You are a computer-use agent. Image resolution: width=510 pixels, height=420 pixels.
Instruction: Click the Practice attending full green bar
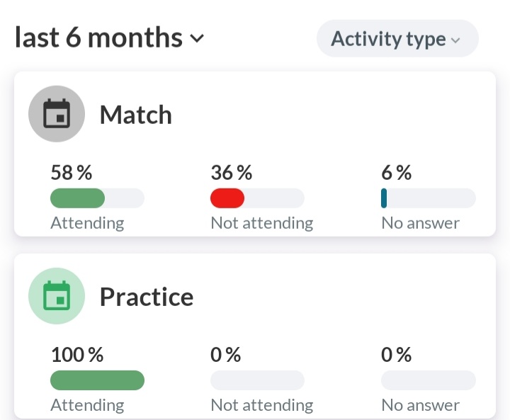(97, 380)
